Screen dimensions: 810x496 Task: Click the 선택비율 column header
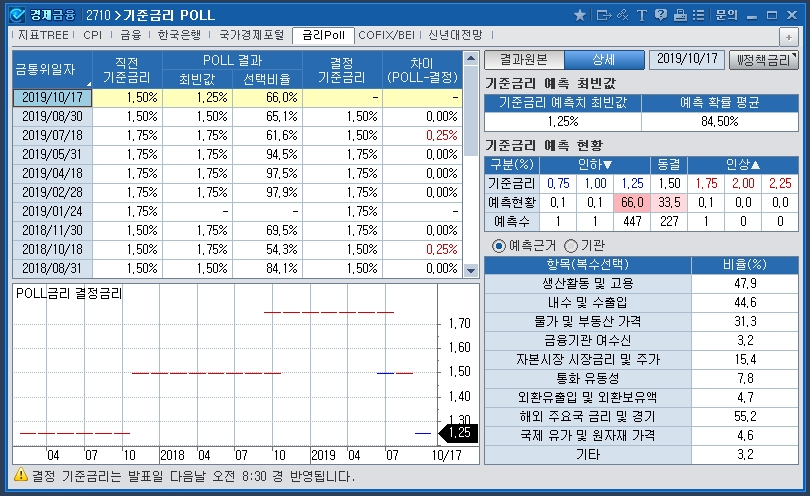(267, 79)
